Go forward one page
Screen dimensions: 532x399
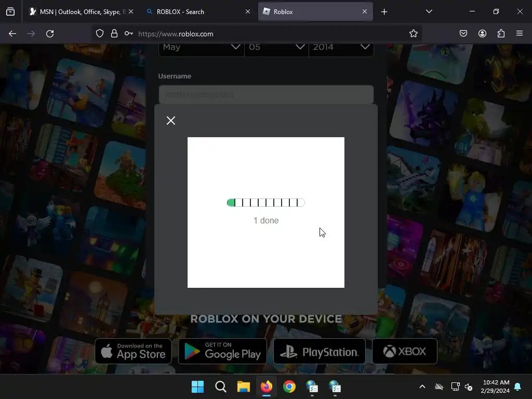click(x=31, y=34)
